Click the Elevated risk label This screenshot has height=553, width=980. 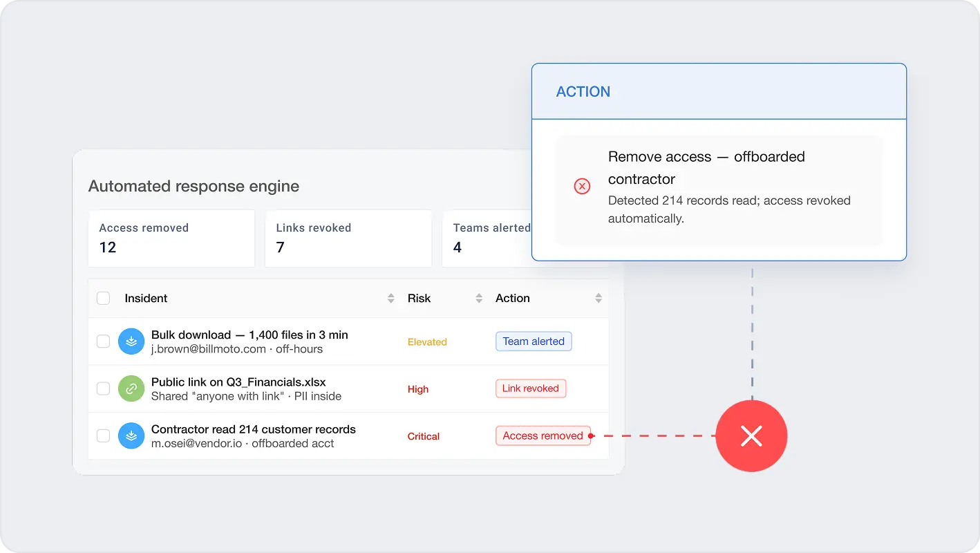(427, 342)
